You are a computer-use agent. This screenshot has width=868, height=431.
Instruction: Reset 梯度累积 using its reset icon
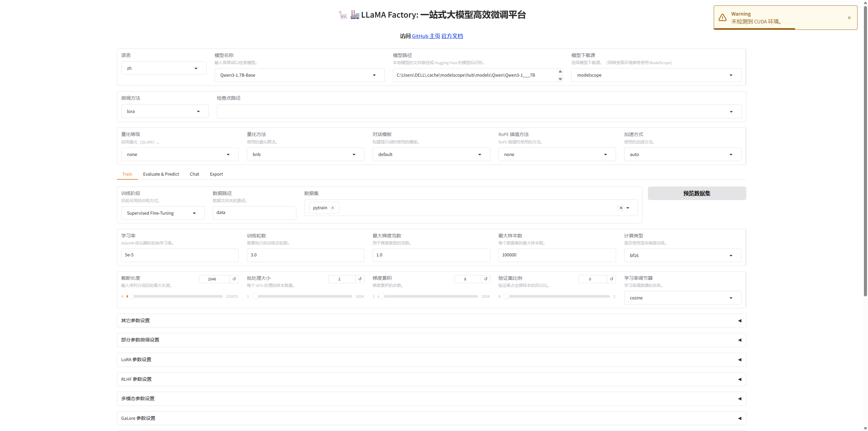(486, 279)
